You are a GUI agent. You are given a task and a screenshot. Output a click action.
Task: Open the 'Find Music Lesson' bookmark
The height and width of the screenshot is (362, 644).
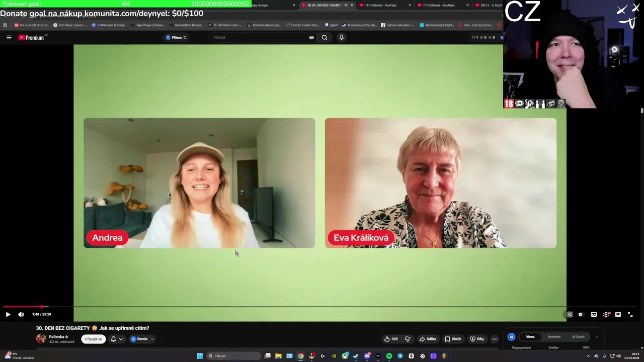pos(70,25)
